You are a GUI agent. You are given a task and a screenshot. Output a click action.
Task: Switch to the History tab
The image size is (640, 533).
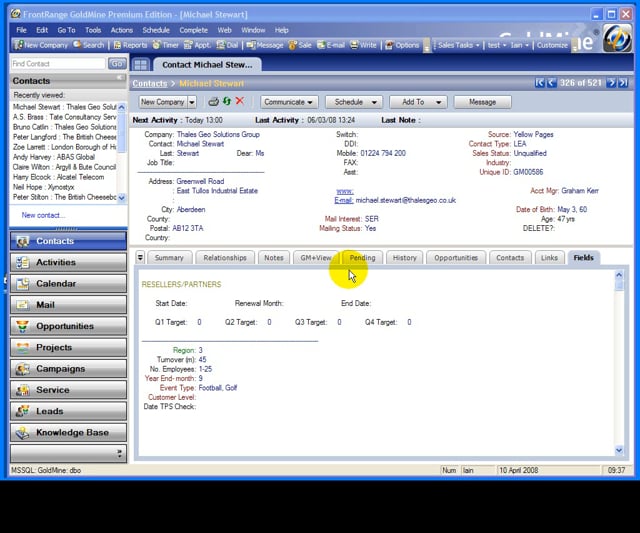click(404, 258)
